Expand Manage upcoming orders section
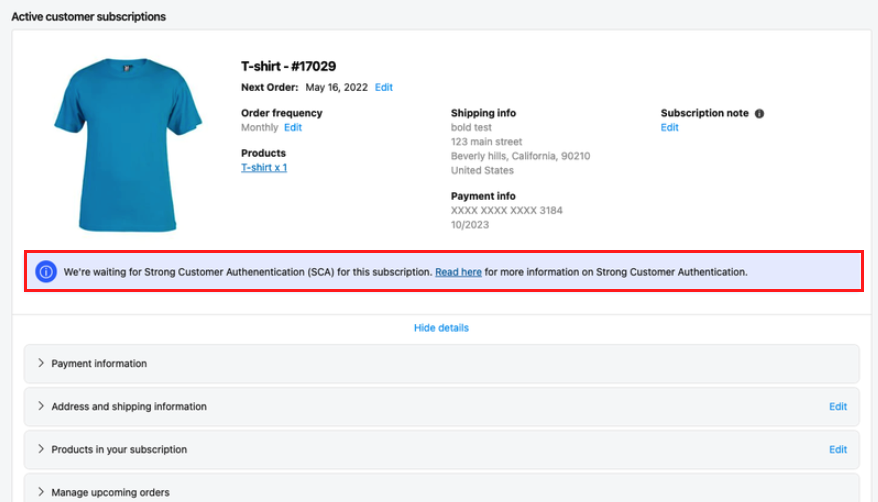The height and width of the screenshot is (502, 878). pyautogui.click(x=441, y=488)
